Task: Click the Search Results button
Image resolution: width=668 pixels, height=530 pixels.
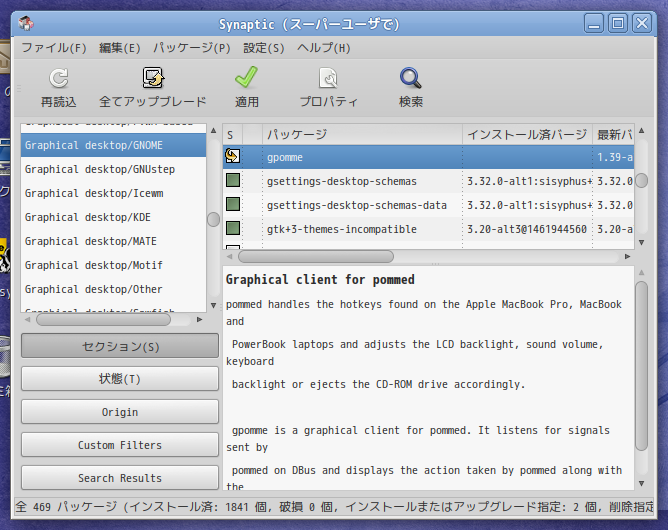Action: click(x=120, y=478)
